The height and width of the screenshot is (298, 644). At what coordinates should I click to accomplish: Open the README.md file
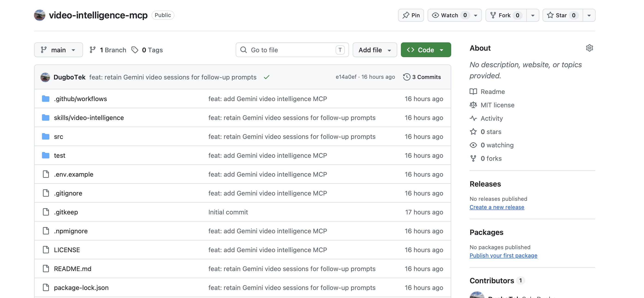tap(72, 269)
